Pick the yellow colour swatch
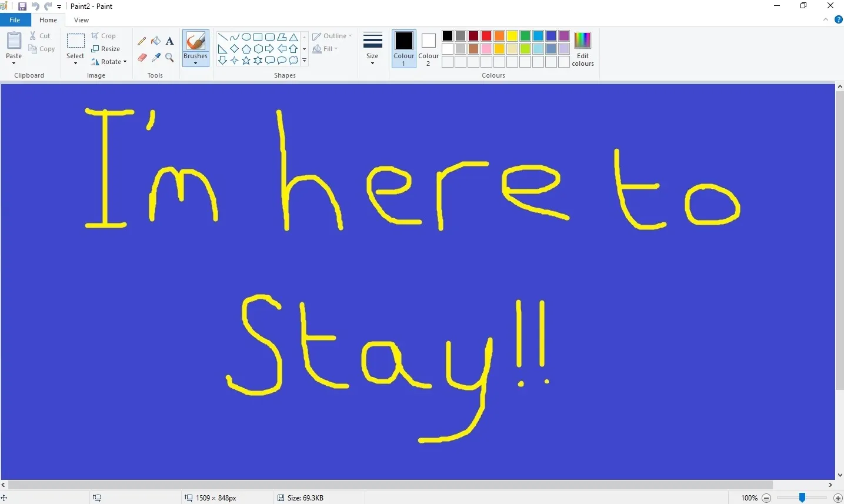The height and width of the screenshot is (504, 844). 512,36
